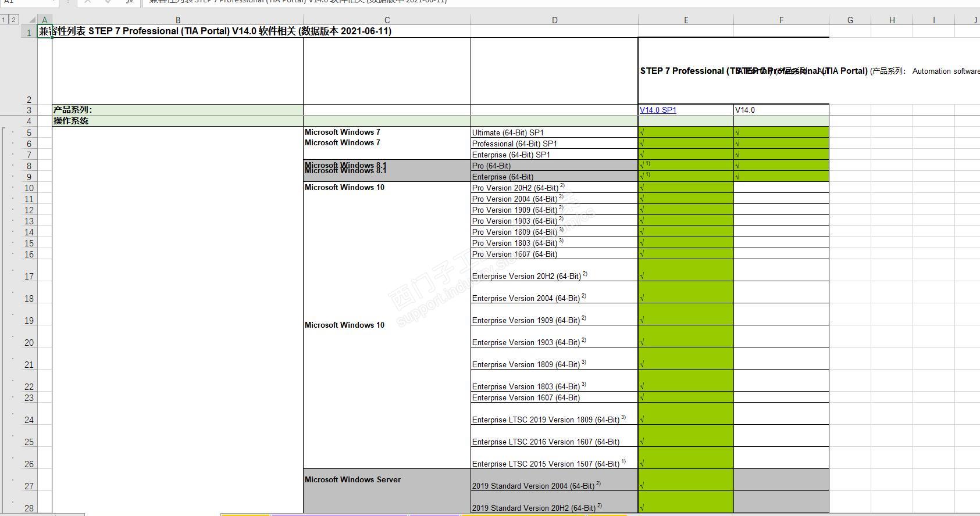Select "Enterprise Version 20H2 (64-Bit)" cell
Viewport: 980px width, 516px height.
click(554, 270)
